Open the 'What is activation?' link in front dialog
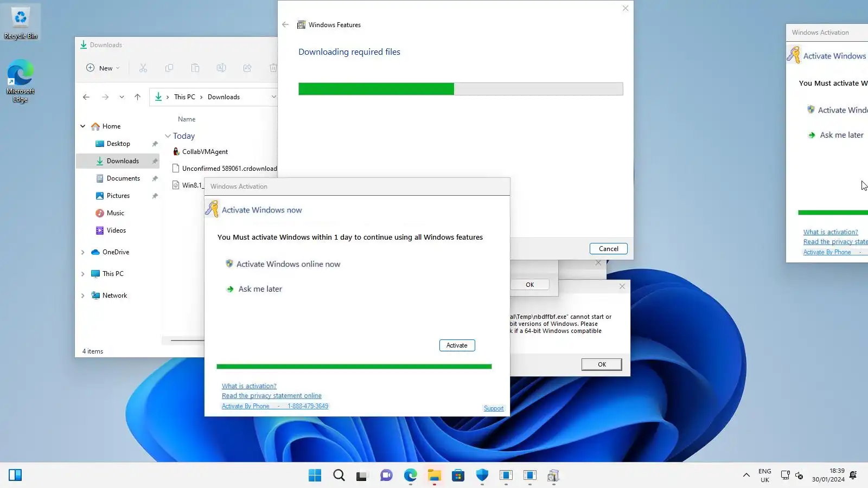 click(x=249, y=386)
